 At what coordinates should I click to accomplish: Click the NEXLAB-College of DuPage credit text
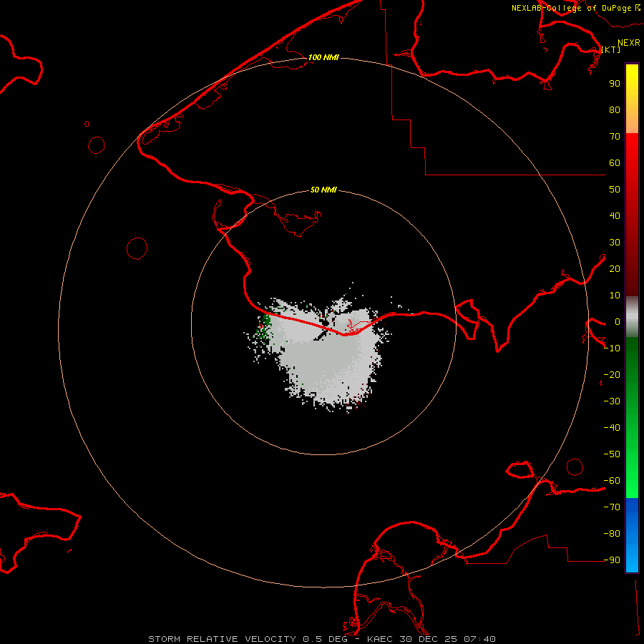click(x=571, y=8)
